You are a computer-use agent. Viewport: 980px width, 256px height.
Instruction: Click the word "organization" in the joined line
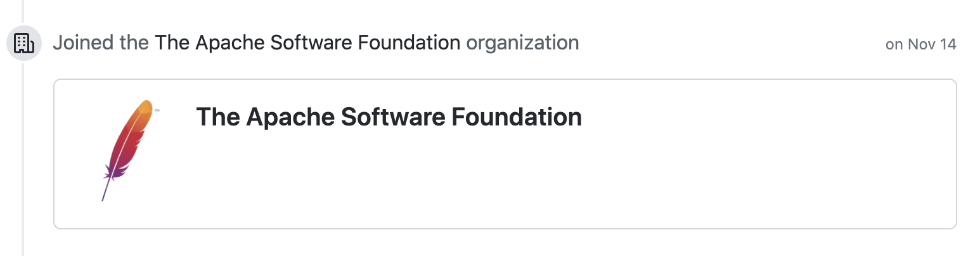pyautogui.click(x=522, y=43)
